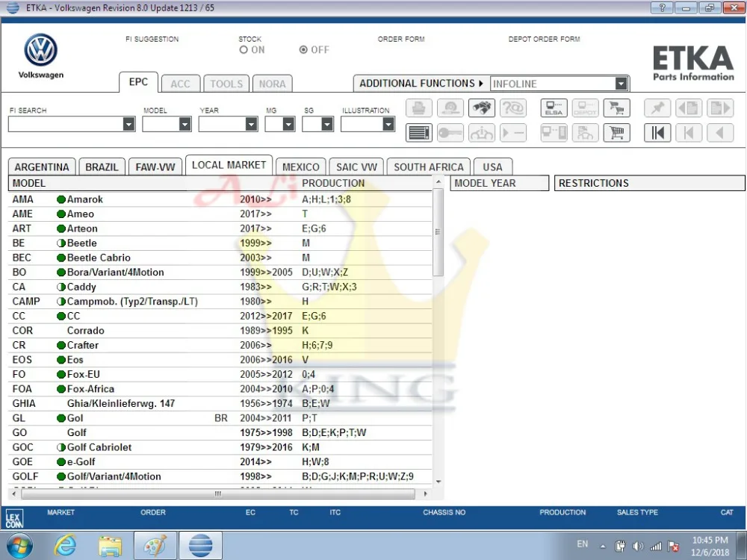Open the MODEL dropdown
The width and height of the screenshot is (747, 560).
185,124
